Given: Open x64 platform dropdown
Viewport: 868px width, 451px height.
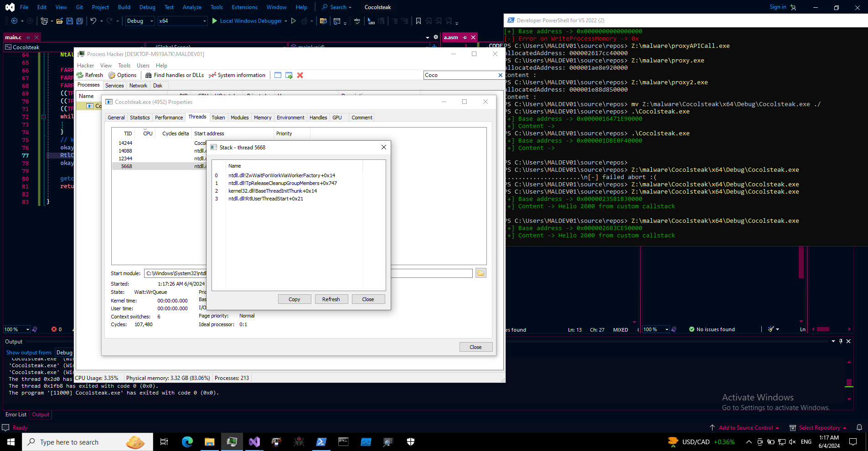Looking at the screenshot, I should (182, 21).
